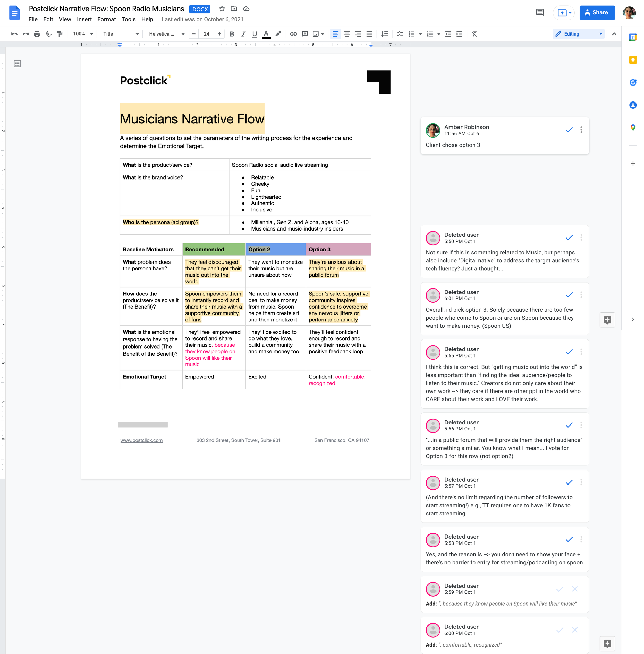
Task: Open the Tools menu
Action: 129,19
